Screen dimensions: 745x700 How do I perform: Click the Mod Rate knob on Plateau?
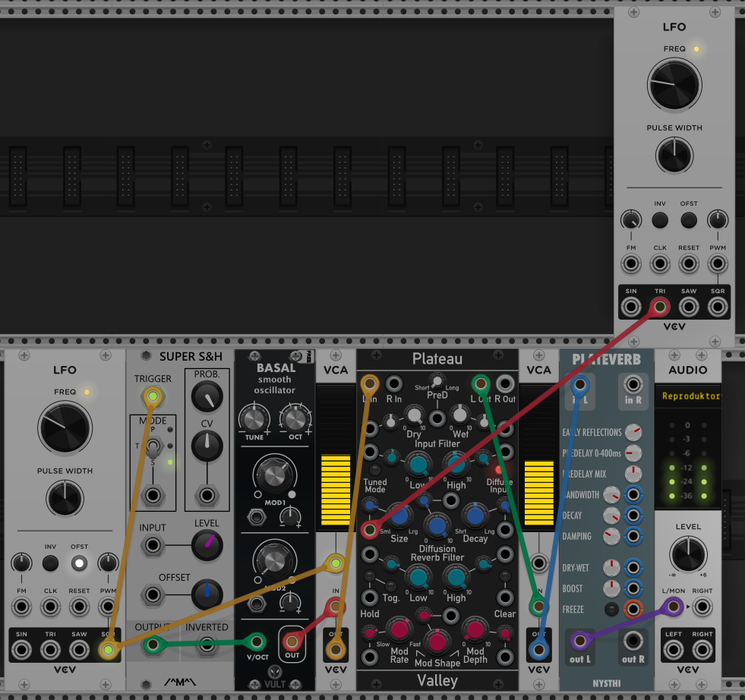399,629
